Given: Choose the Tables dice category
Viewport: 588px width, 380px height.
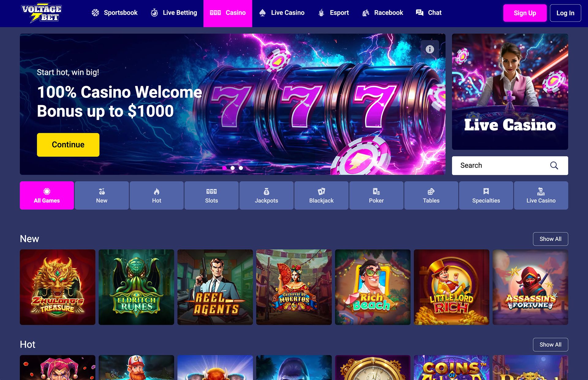Looking at the screenshot, I should pyautogui.click(x=431, y=195).
